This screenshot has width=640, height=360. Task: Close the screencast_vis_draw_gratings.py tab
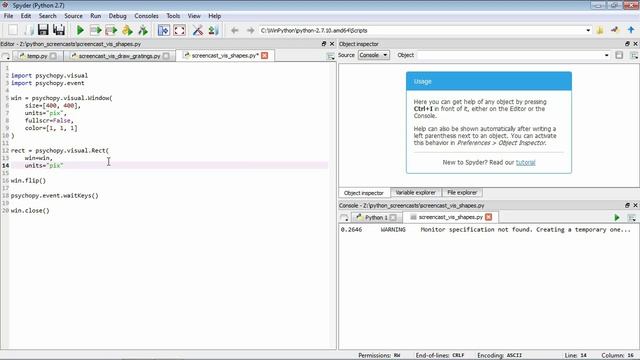point(166,56)
